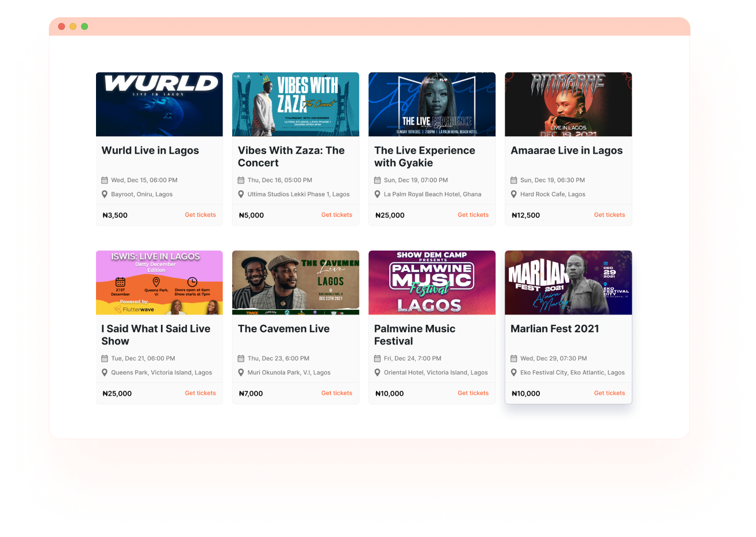Click calendar icon next to Sun, Dec 19, 06:30 PM
This screenshot has height=537, width=756.
(x=513, y=180)
